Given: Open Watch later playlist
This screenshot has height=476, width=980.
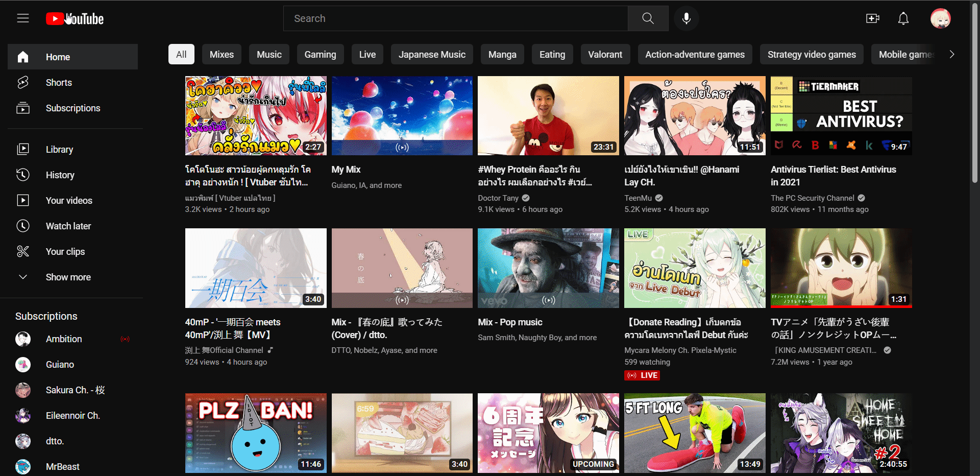Looking at the screenshot, I should click(x=68, y=226).
